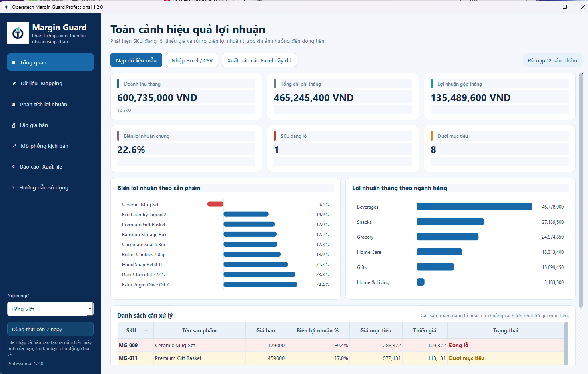Click the Dark Chocolate 72% chart label
588x374 pixels.
[x=143, y=275]
